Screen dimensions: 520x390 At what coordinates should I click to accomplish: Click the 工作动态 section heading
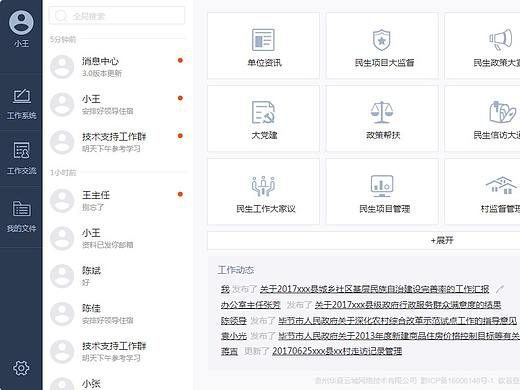pyautogui.click(x=236, y=270)
